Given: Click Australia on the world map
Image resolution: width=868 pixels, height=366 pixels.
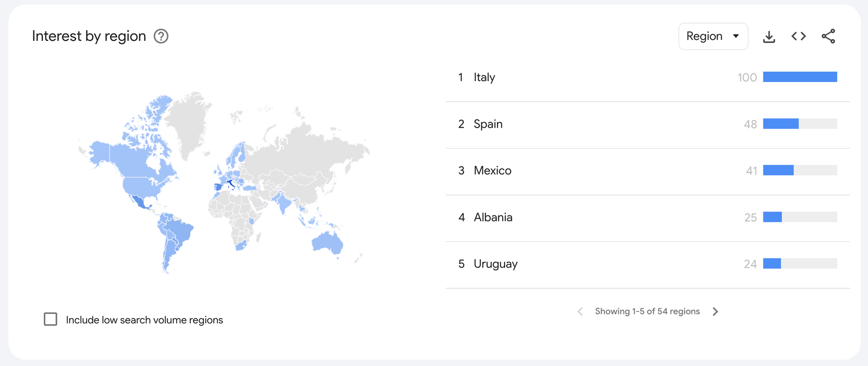Looking at the screenshot, I should pos(328,243).
